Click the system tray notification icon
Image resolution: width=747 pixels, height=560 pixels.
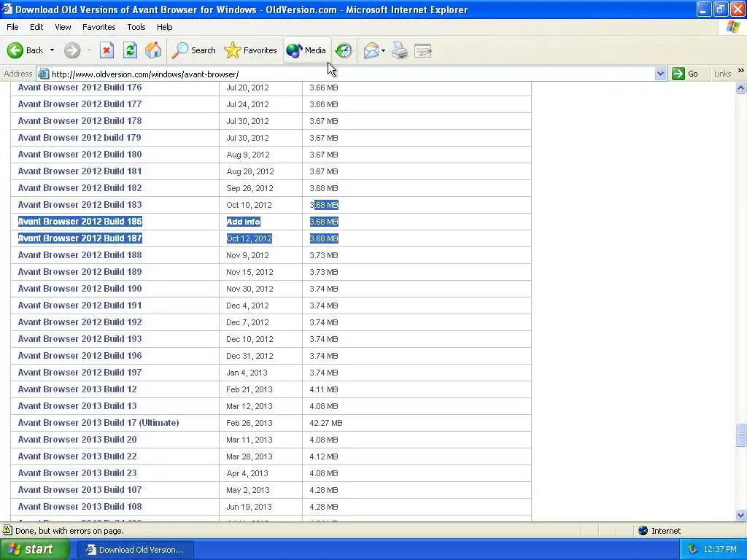point(692,549)
